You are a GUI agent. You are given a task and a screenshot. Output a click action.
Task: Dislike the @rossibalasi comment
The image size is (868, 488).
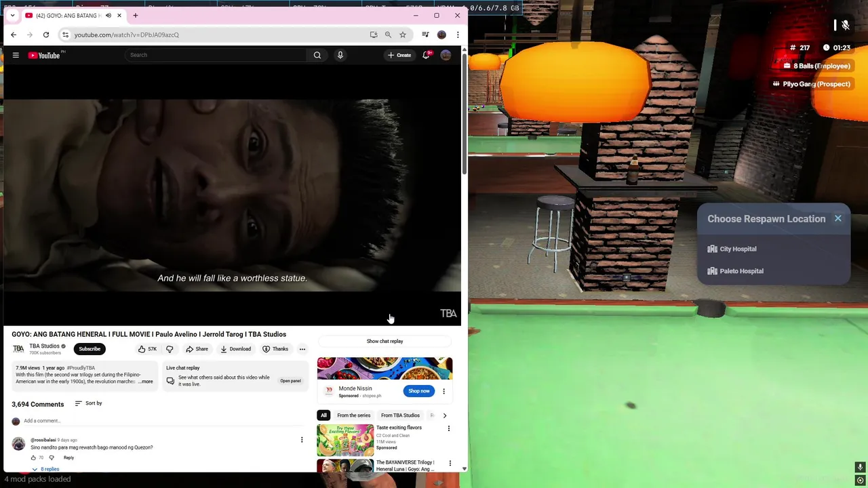pyautogui.click(x=52, y=457)
